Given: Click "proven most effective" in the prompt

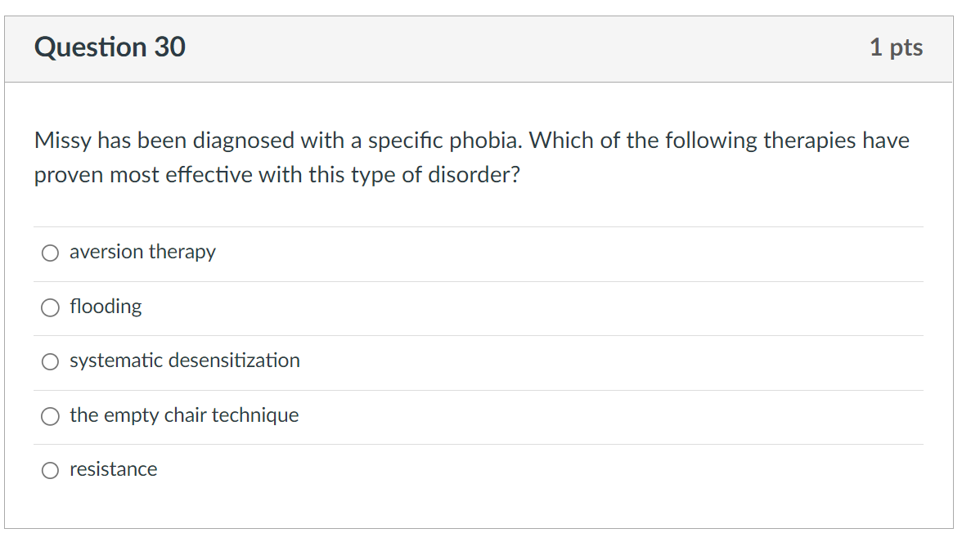Looking at the screenshot, I should coord(143,175).
